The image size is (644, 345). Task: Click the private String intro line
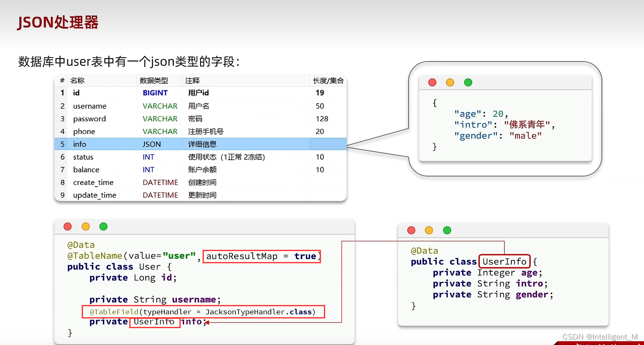pyautogui.click(x=490, y=283)
